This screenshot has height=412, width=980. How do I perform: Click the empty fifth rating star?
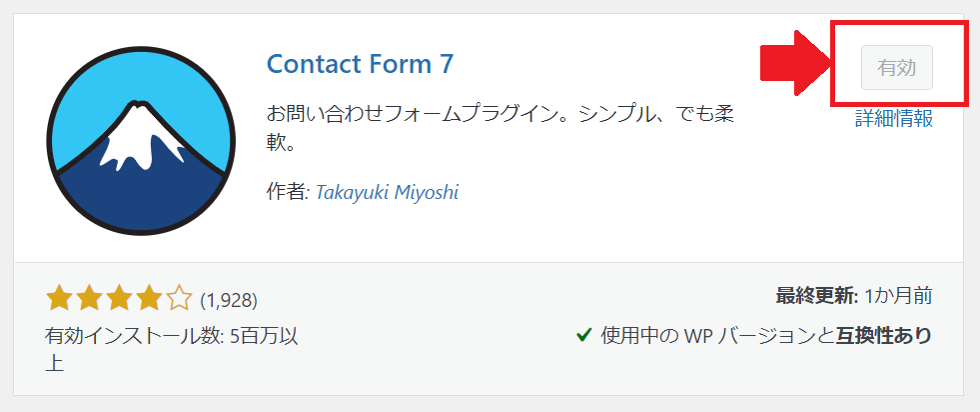click(x=180, y=299)
